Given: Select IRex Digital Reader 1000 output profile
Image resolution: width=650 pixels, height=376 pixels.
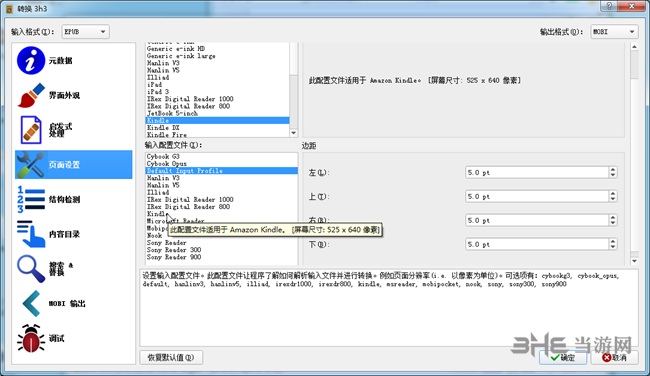Looking at the screenshot, I should [x=217, y=99].
